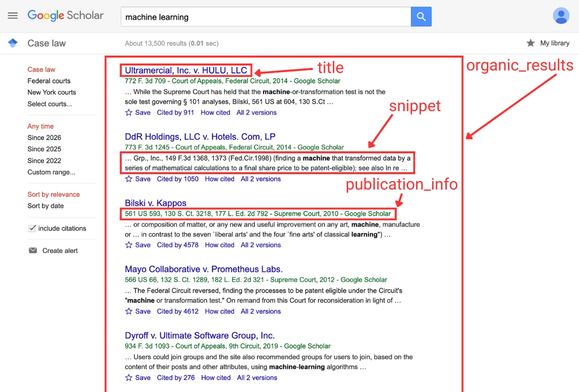Click the machine learning search field
Image resolution: width=579 pixels, height=392 pixels.
(x=266, y=16)
